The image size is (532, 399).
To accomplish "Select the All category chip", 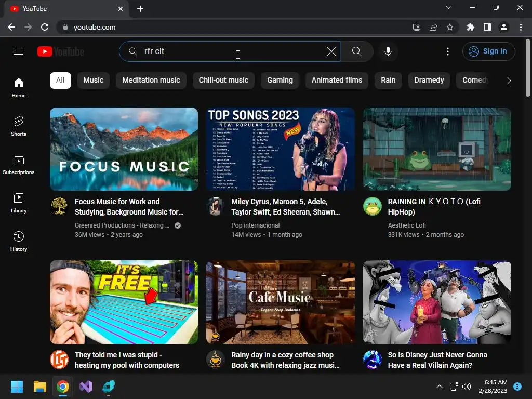I will [x=60, y=81].
